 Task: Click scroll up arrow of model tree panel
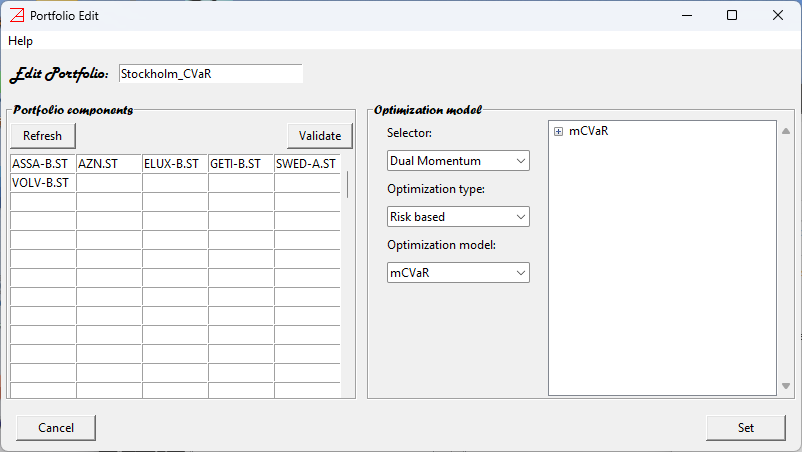coord(786,131)
